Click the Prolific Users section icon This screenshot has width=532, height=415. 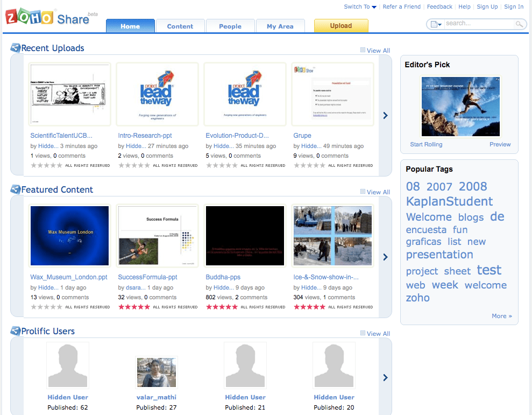tap(16, 331)
